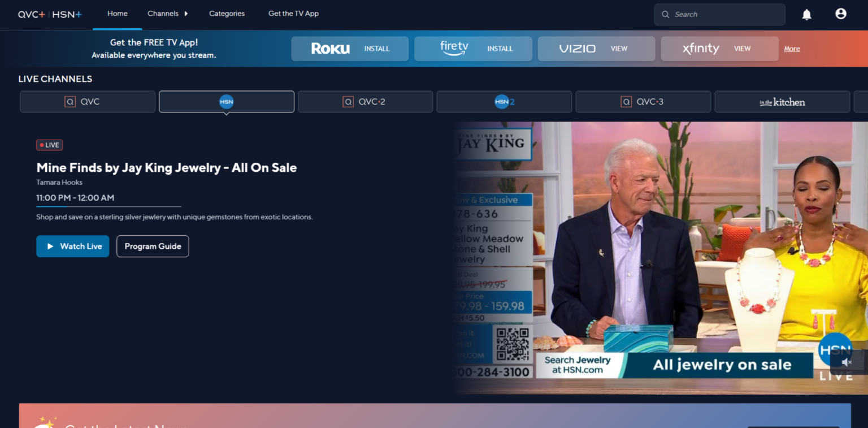
Task: Click the Get the FREE TV App text
Action: click(x=154, y=42)
